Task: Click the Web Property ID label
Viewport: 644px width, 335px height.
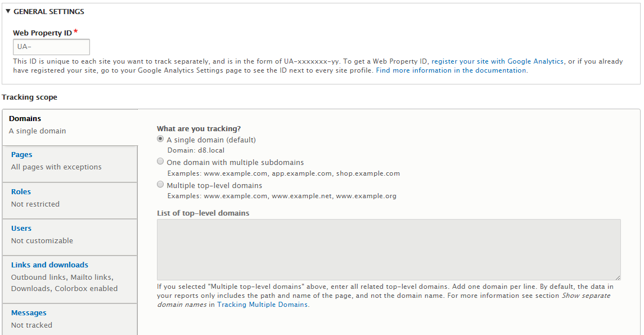Action: coord(42,33)
